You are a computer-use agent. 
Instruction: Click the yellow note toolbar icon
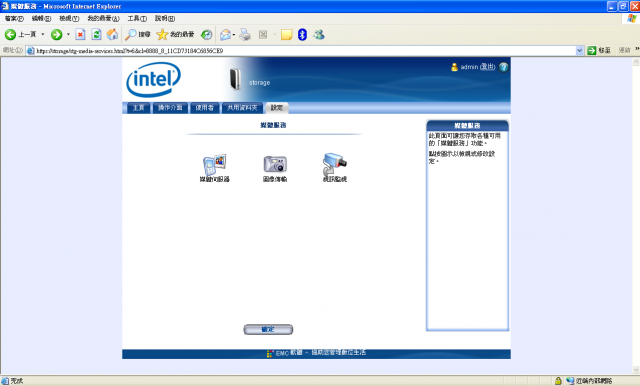point(287,35)
